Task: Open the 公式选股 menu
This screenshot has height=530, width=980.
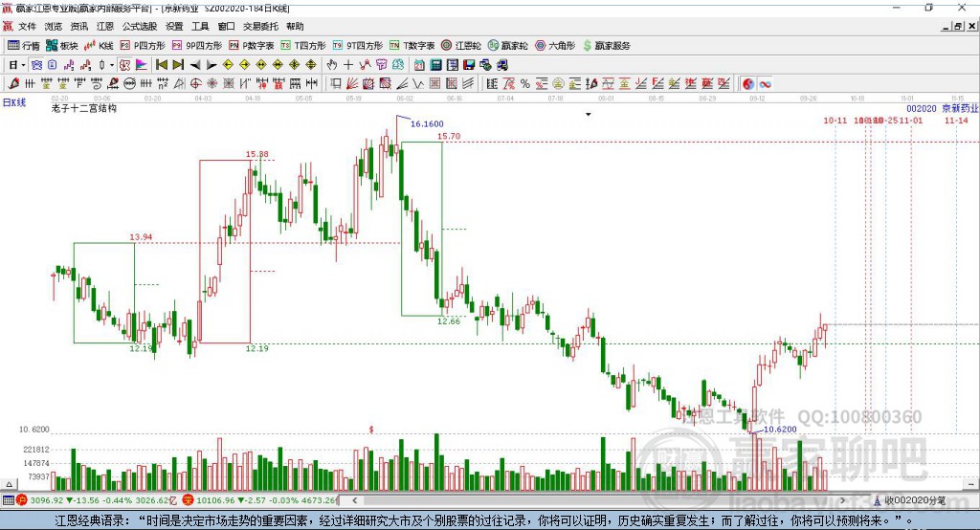Action: 140,26
